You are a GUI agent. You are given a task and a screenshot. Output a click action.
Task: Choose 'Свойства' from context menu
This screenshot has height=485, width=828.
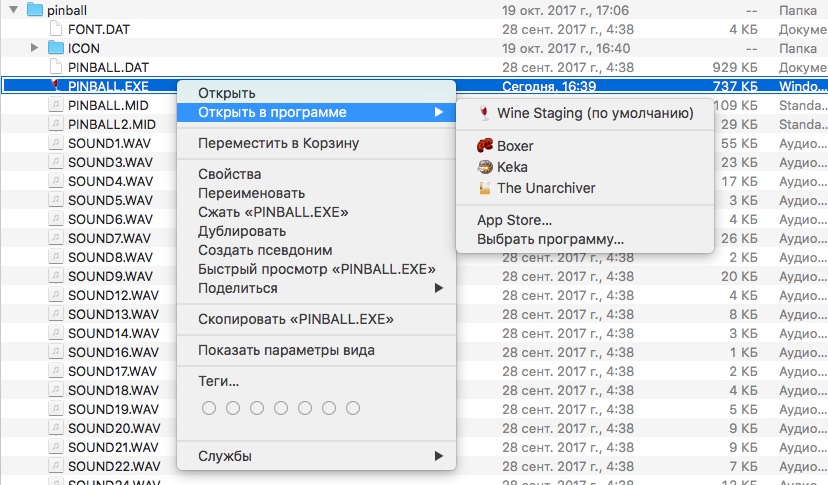[316, 174]
